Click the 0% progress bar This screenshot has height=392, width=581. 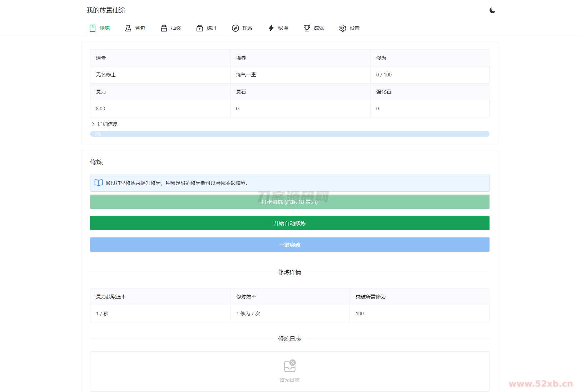click(289, 134)
